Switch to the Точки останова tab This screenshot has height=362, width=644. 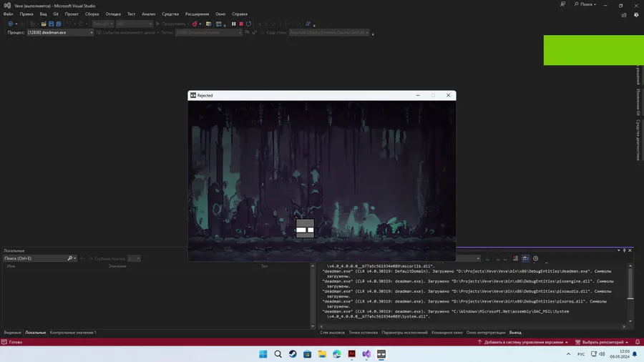point(363,333)
